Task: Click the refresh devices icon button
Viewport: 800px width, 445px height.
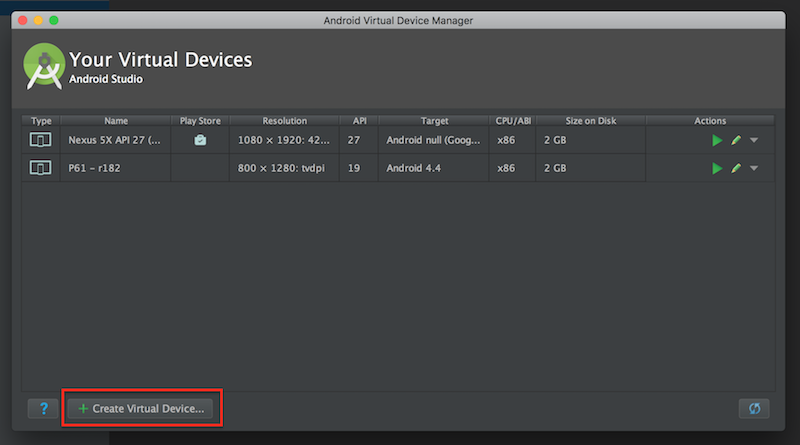Action: [x=754, y=408]
